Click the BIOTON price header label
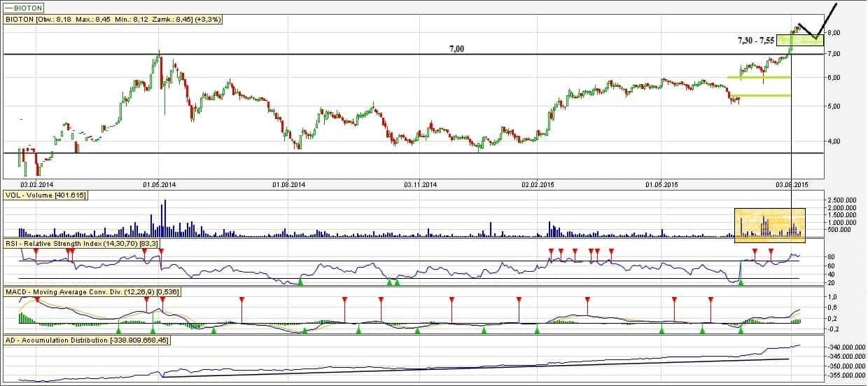The width and height of the screenshot is (868, 386). (x=113, y=20)
